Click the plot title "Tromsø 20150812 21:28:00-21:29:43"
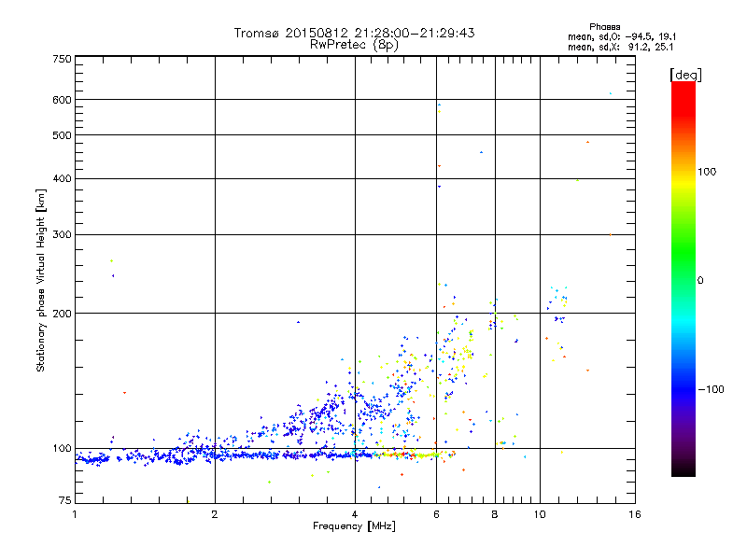This screenshot has height=560, width=747. (354, 33)
